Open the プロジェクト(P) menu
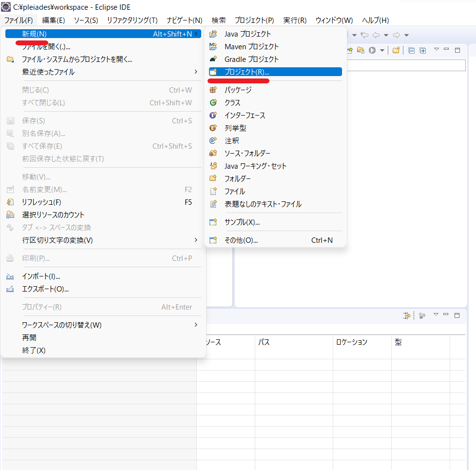This screenshot has height=470, width=476. (x=254, y=20)
